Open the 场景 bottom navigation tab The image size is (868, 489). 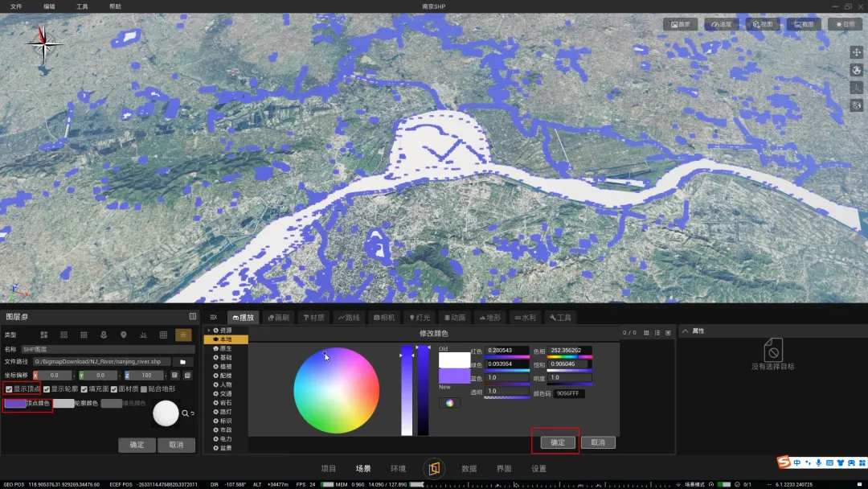click(x=363, y=469)
